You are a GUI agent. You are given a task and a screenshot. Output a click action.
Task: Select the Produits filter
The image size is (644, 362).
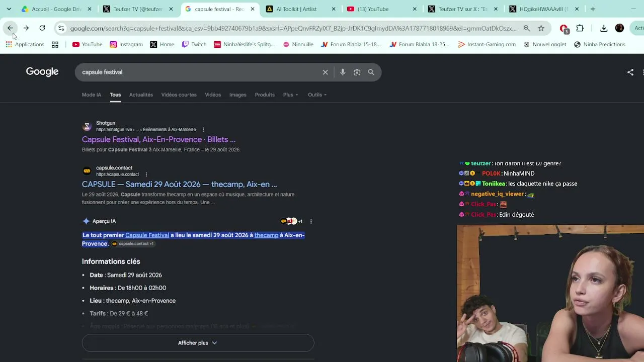point(265,95)
